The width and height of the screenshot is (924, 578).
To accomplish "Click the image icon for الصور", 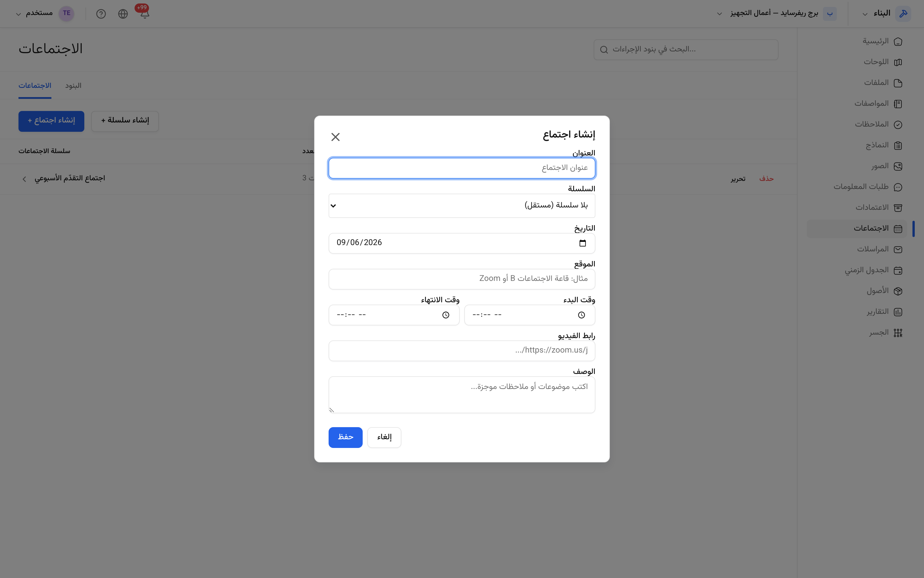I will click(898, 166).
